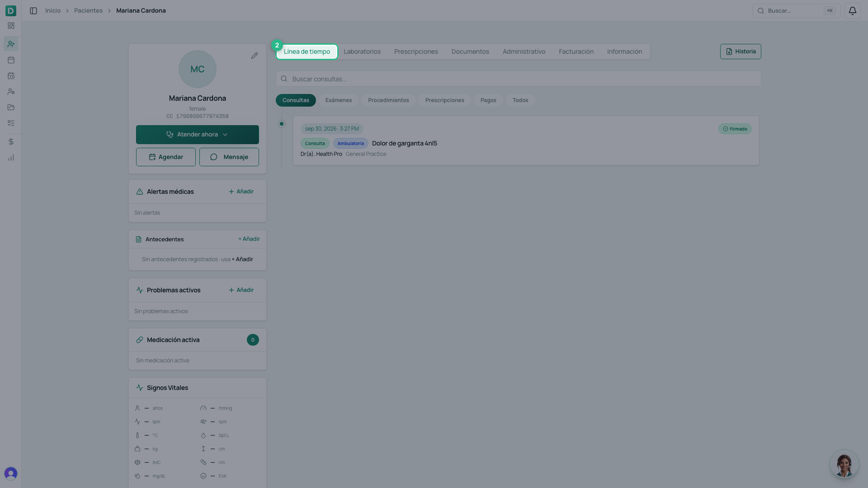The width and height of the screenshot is (868, 488).
Task: Select the Línea de tiempo tab
Action: click(307, 52)
